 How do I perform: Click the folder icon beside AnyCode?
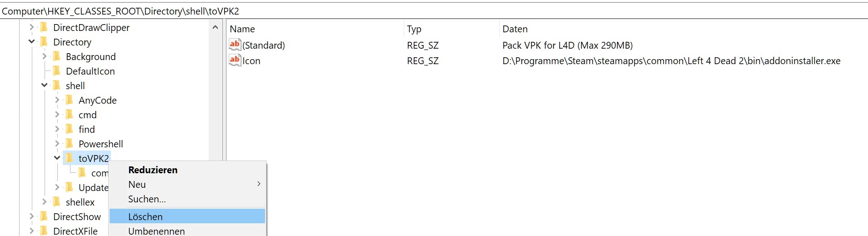pos(70,100)
